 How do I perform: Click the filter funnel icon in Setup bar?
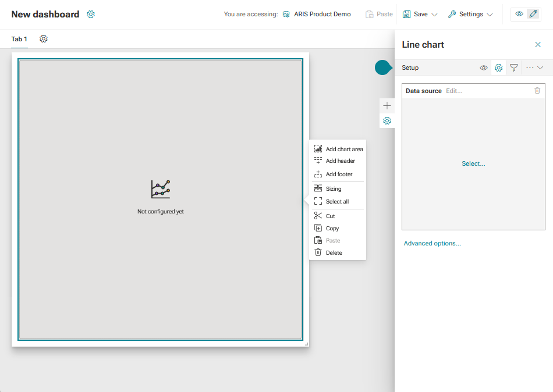(514, 67)
